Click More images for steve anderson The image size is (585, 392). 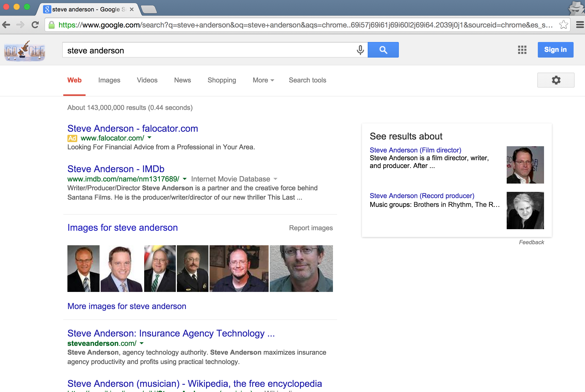click(x=127, y=306)
